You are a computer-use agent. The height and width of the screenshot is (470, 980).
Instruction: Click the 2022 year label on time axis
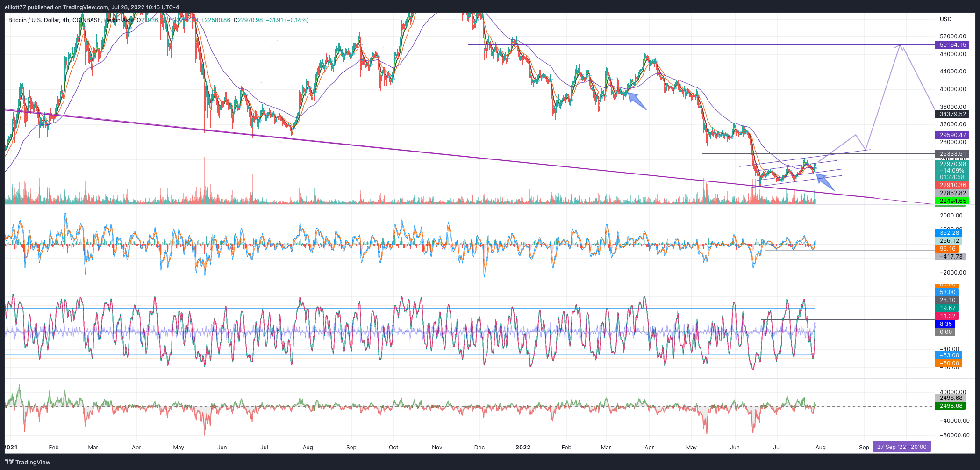pyautogui.click(x=523, y=447)
